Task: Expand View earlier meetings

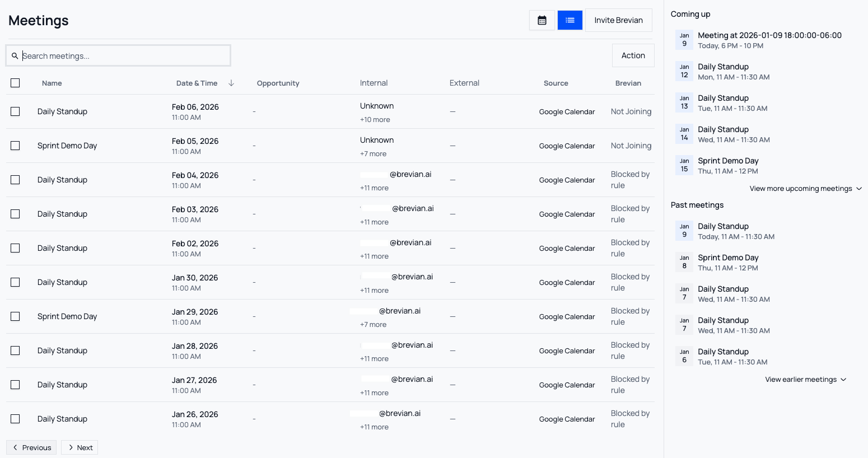Action: (x=805, y=380)
